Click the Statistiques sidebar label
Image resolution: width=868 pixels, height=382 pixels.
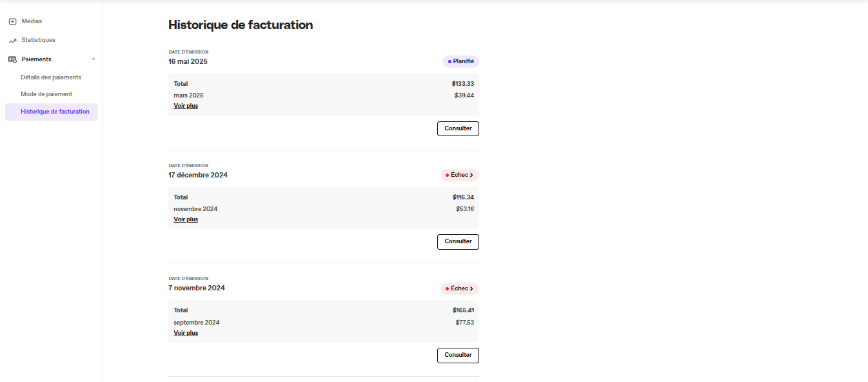pos(38,40)
